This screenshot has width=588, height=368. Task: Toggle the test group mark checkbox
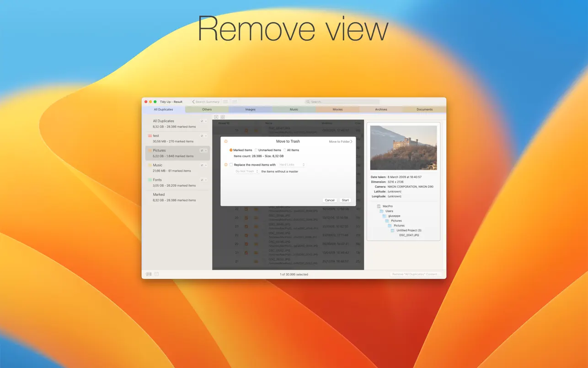tap(202, 136)
